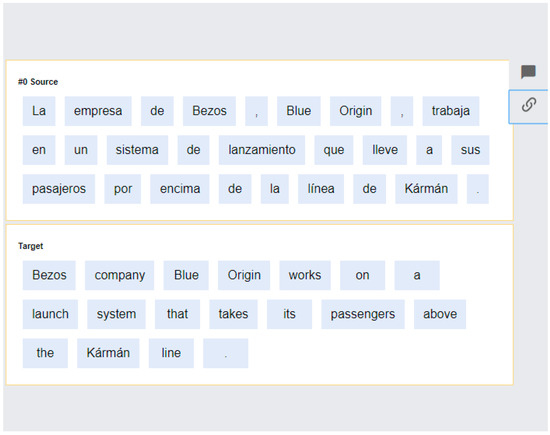Viewport: 550px width, 435px height.
Task: Select source word 'línea'
Action: point(321,189)
